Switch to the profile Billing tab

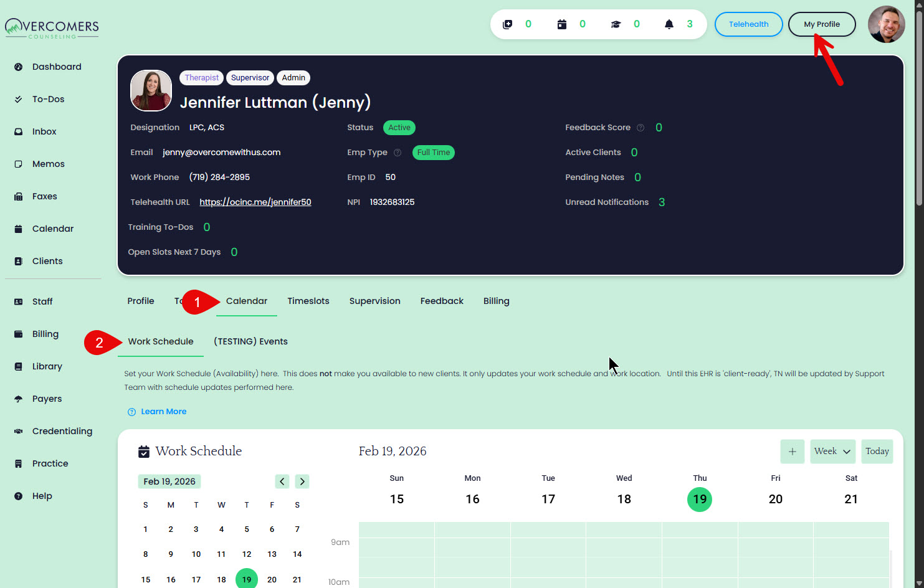pyautogui.click(x=497, y=301)
